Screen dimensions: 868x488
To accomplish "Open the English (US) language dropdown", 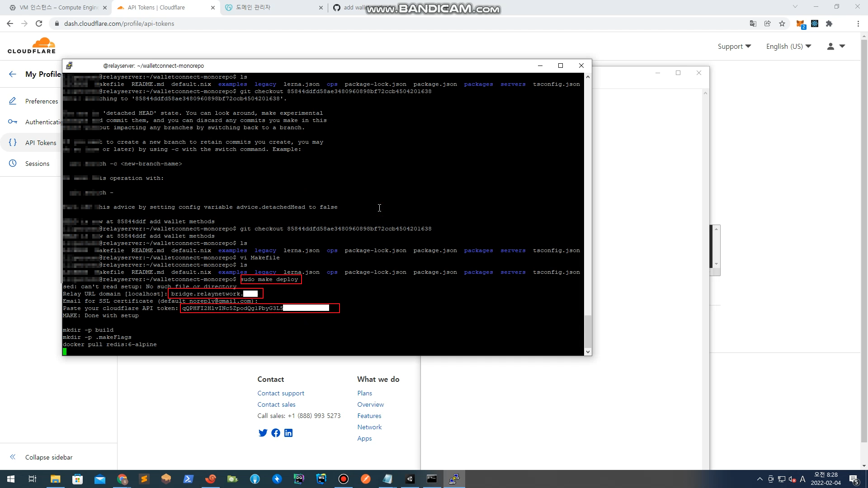I will click(788, 46).
